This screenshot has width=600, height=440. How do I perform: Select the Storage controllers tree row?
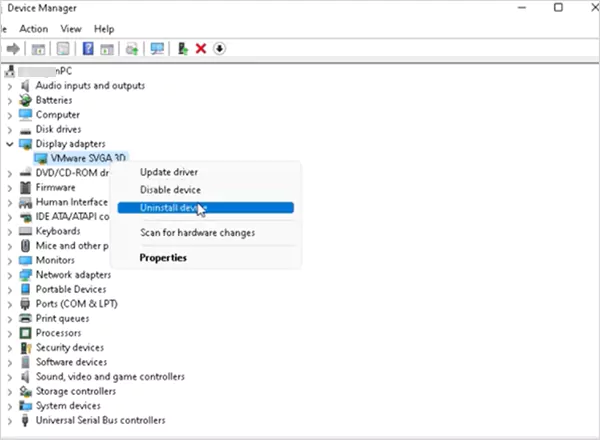(x=76, y=391)
